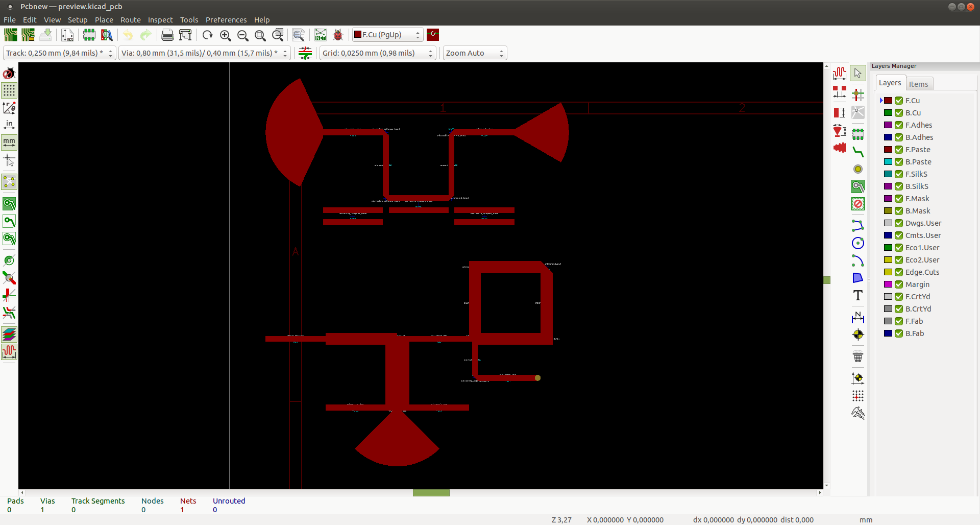The width and height of the screenshot is (980, 525).
Task: Click the F.Paste layer color swatch
Action: point(888,150)
